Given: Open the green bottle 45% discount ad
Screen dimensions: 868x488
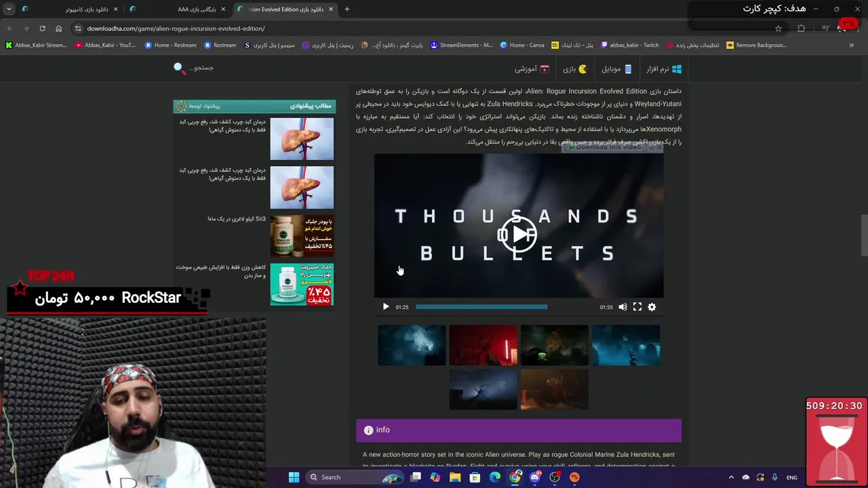Looking at the screenshot, I should coord(302,284).
